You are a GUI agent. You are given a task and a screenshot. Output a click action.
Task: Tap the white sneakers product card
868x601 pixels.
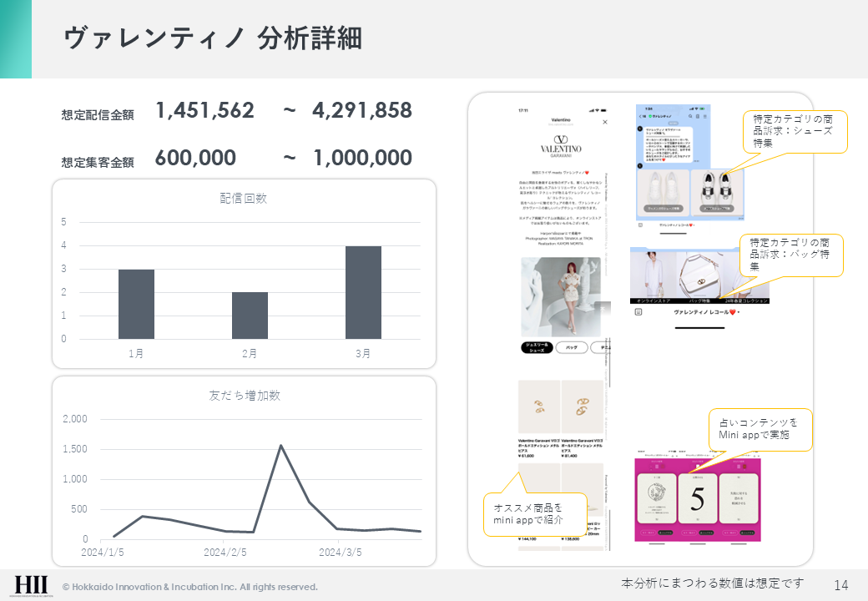coord(663,193)
